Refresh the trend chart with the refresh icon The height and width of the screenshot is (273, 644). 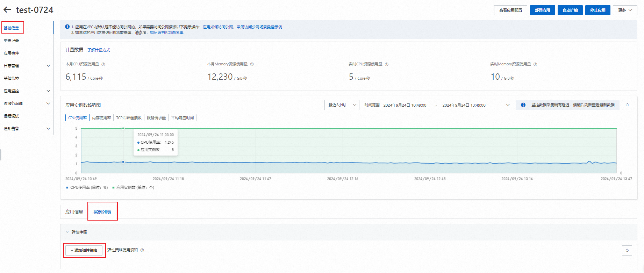coord(627,105)
